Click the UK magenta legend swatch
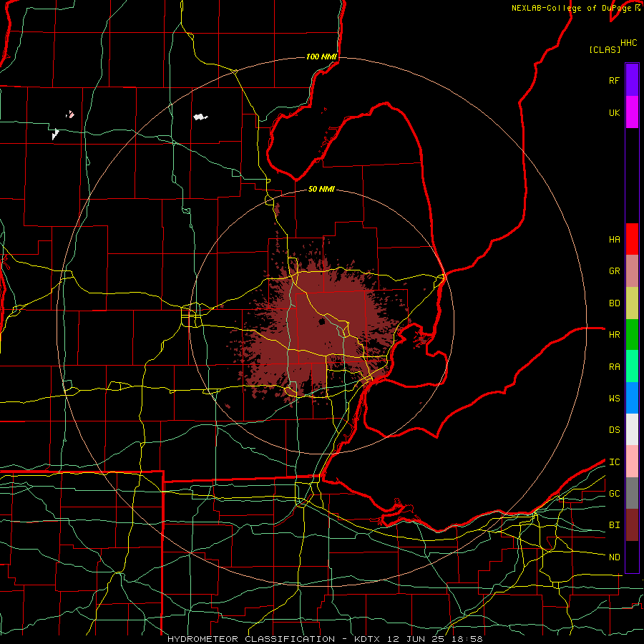The width and height of the screenshot is (644, 644). [632, 112]
